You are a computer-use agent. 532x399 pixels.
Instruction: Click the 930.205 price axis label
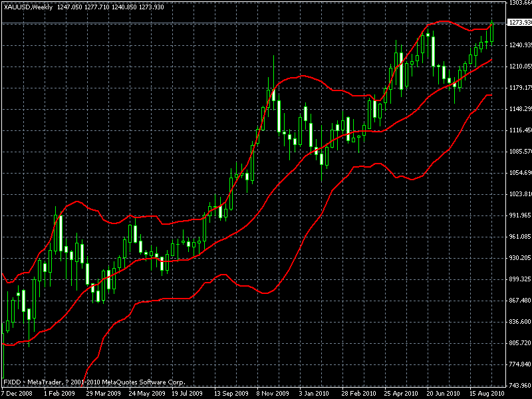click(x=521, y=258)
